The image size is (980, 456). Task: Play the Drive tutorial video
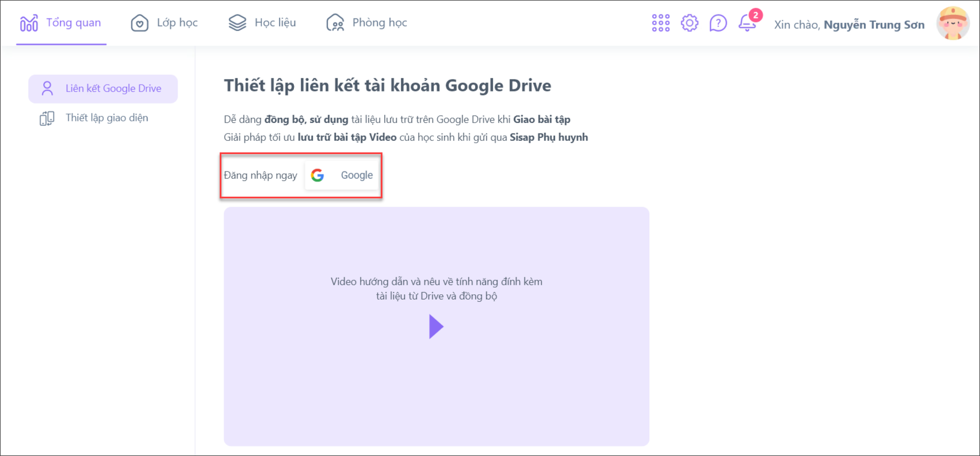[x=436, y=327]
